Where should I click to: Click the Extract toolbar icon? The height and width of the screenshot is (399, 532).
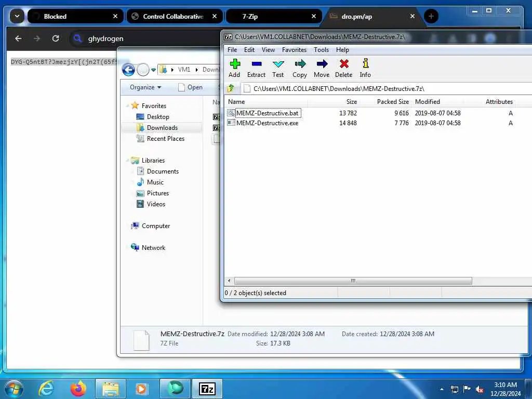click(256, 68)
